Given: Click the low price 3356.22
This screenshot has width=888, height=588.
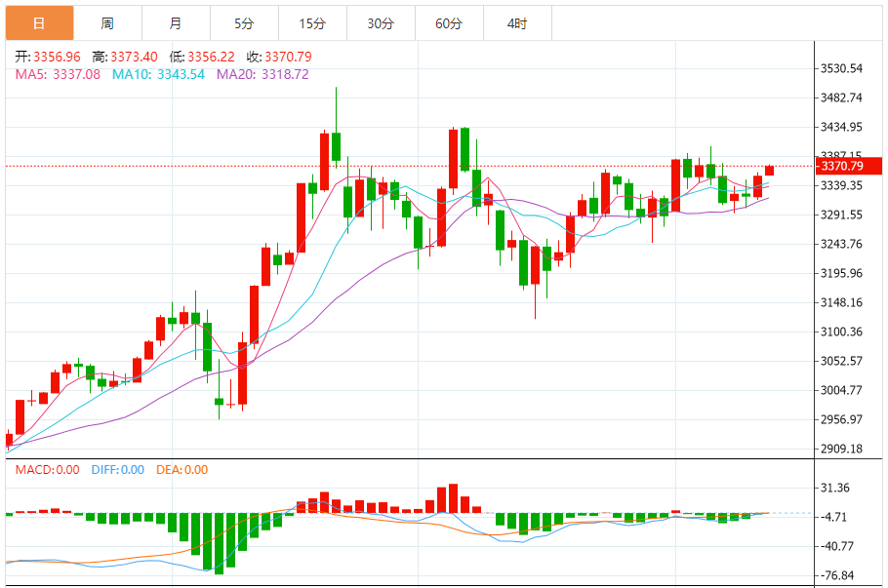Looking at the screenshot, I should click(x=211, y=57).
